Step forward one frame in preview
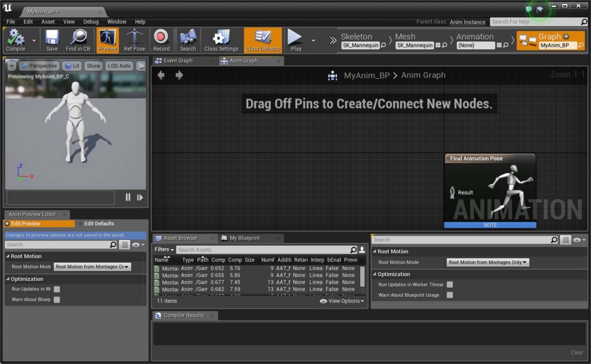The height and width of the screenshot is (364, 591). click(140, 197)
